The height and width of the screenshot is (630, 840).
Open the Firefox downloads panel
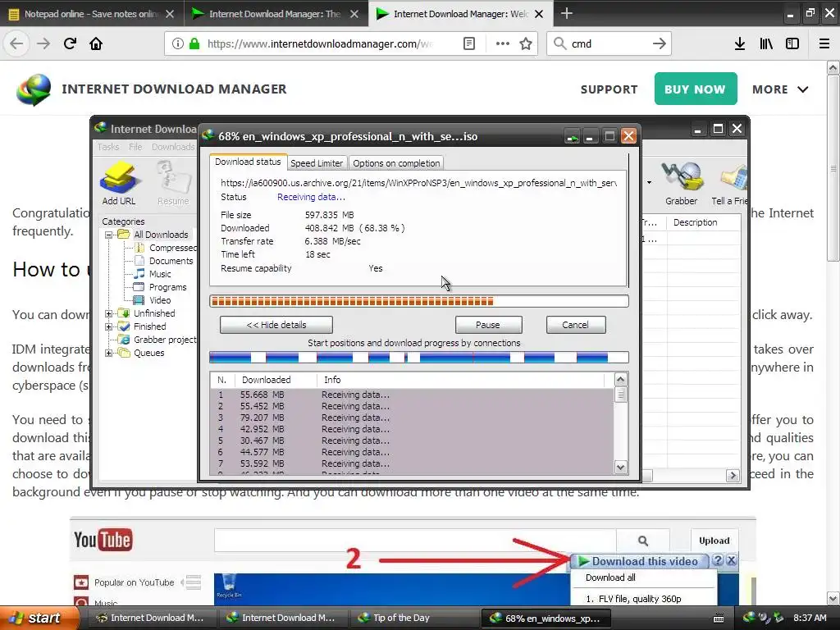point(740,43)
